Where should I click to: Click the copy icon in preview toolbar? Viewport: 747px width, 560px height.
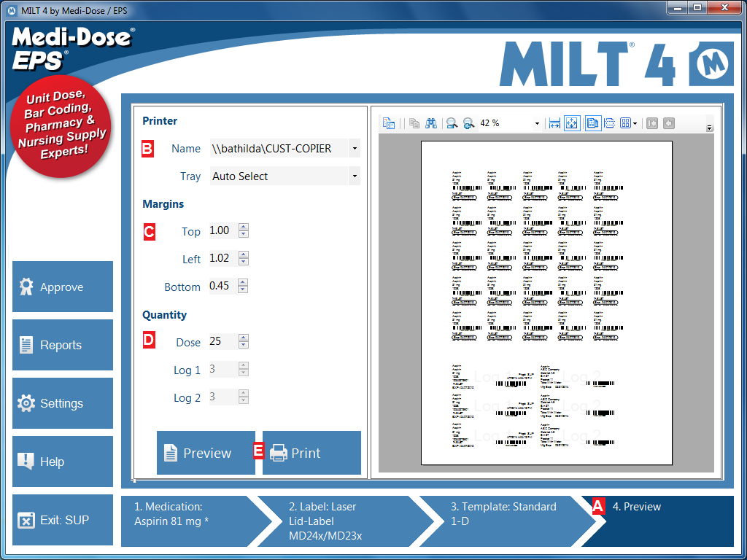coord(414,123)
